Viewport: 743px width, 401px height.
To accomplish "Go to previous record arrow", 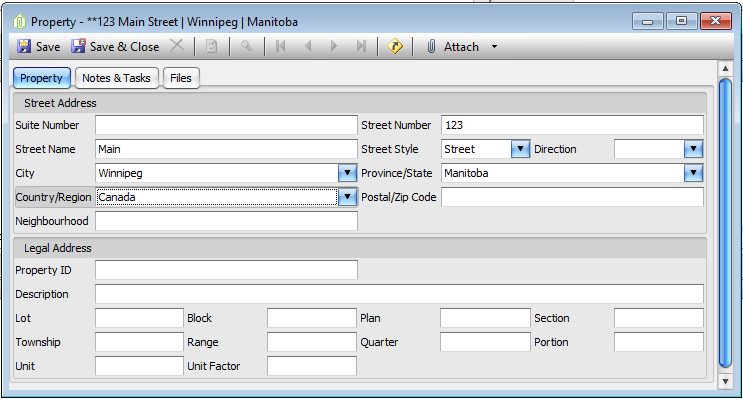I will pyautogui.click(x=308, y=46).
